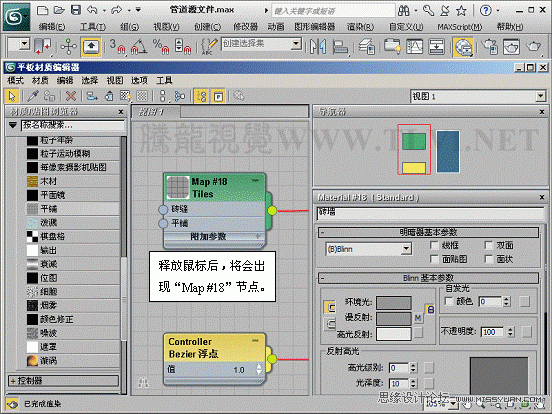Open the Render Setup teapot icon
Image resolution: width=552 pixels, height=414 pixels.
[x=490, y=47]
